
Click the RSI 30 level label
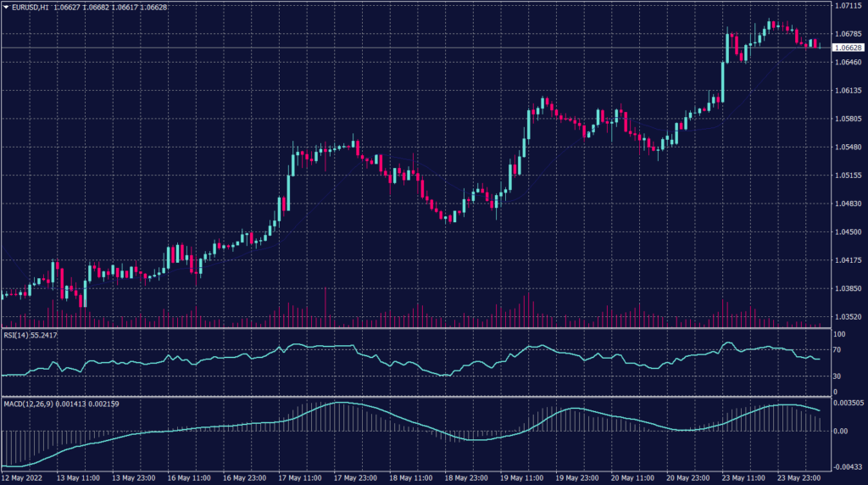click(x=838, y=376)
